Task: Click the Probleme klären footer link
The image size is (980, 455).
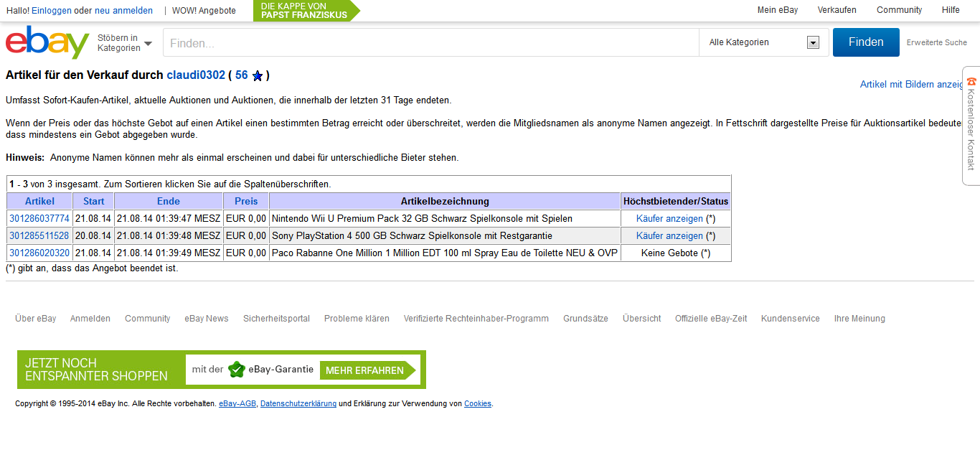Action: click(x=357, y=319)
